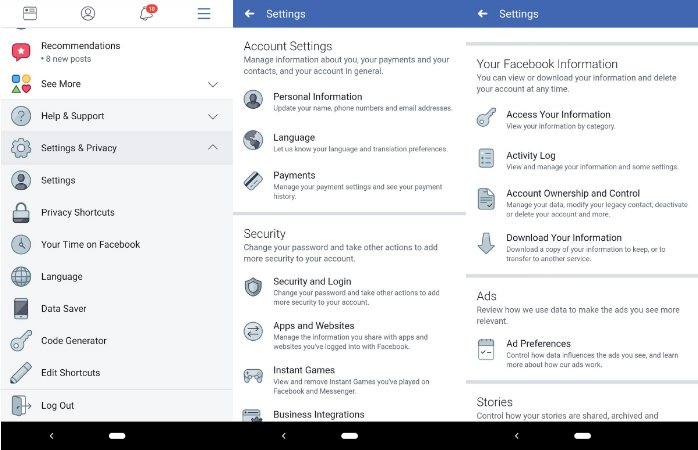This screenshot has height=450, width=698.
Task: Open Code Generator menu item
Action: coord(117,341)
